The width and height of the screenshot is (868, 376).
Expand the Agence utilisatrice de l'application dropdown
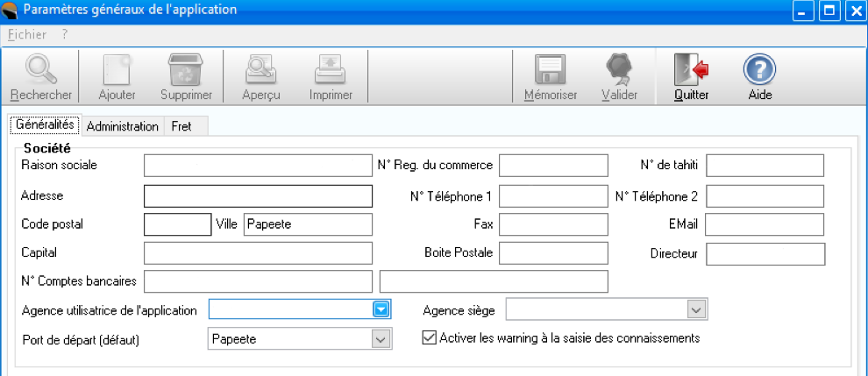tap(381, 309)
